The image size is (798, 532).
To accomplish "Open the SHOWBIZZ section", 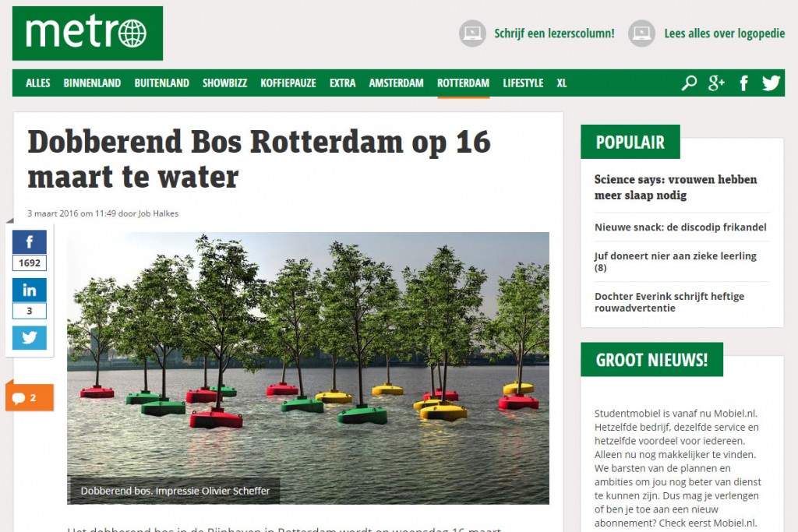I will point(224,83).
